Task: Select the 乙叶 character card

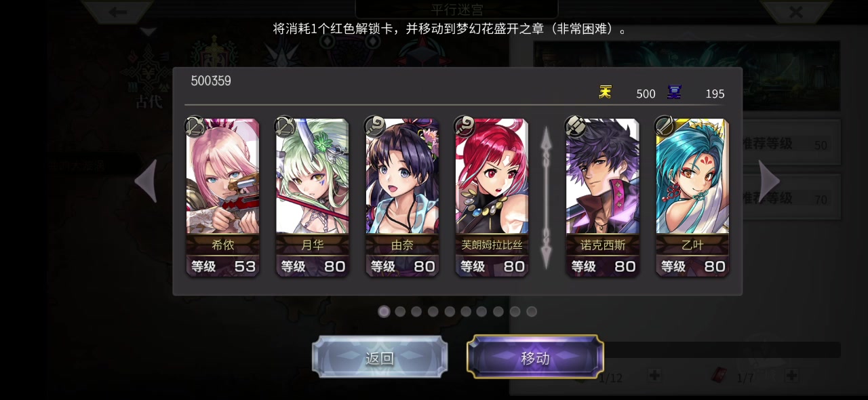Action: pyautogui.click(x=692, y=197)
